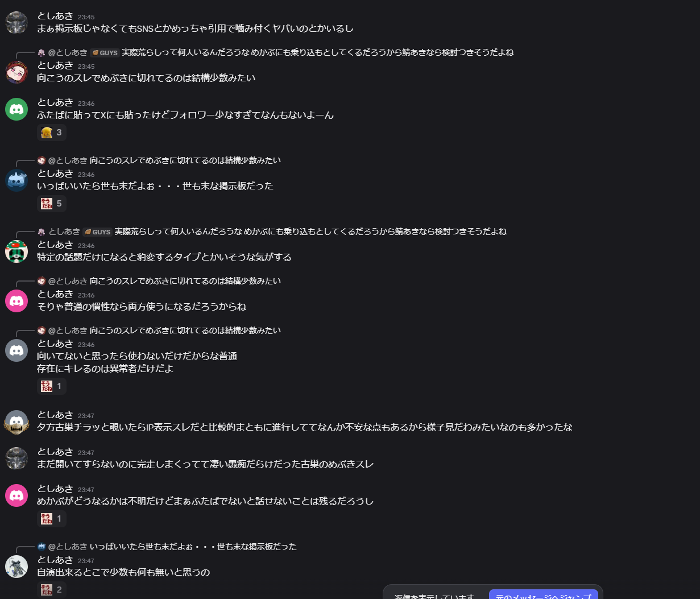Click the 23:46 timestamp on ふたばに貼って message
The height and width of the screenshot is (599, 700).
86,104
